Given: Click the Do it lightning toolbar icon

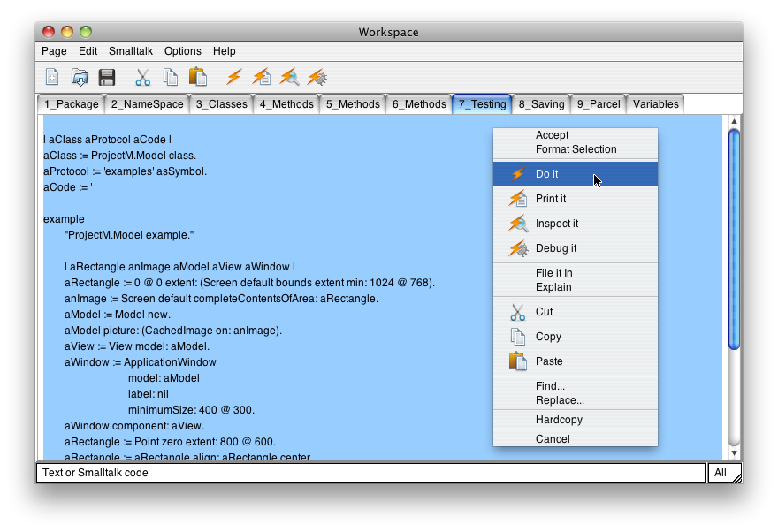Looking at the screenshot, I should point(234,78).
